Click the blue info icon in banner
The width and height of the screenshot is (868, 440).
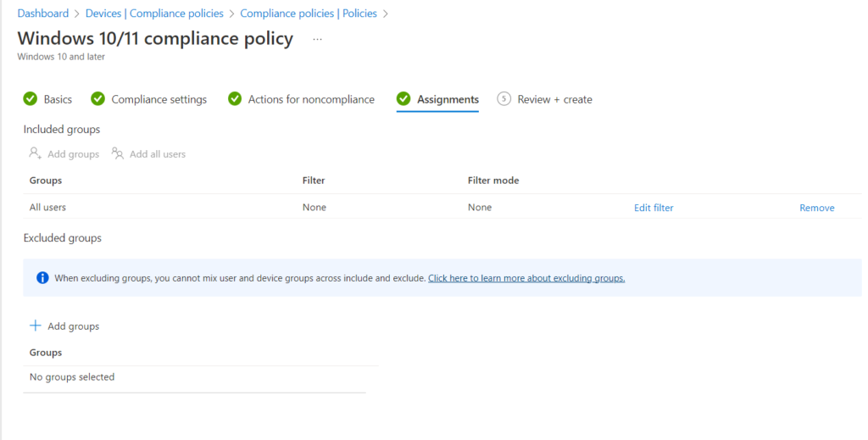pos(42,278)
